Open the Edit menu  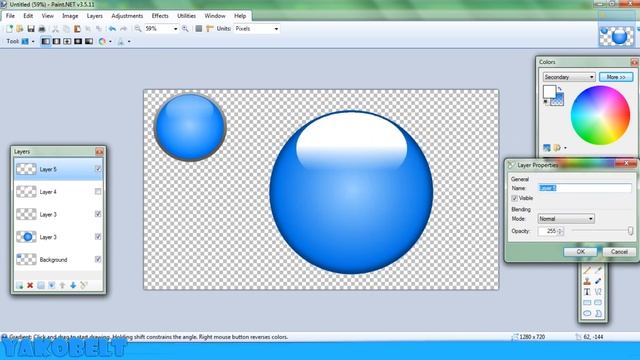pos(28,16)
